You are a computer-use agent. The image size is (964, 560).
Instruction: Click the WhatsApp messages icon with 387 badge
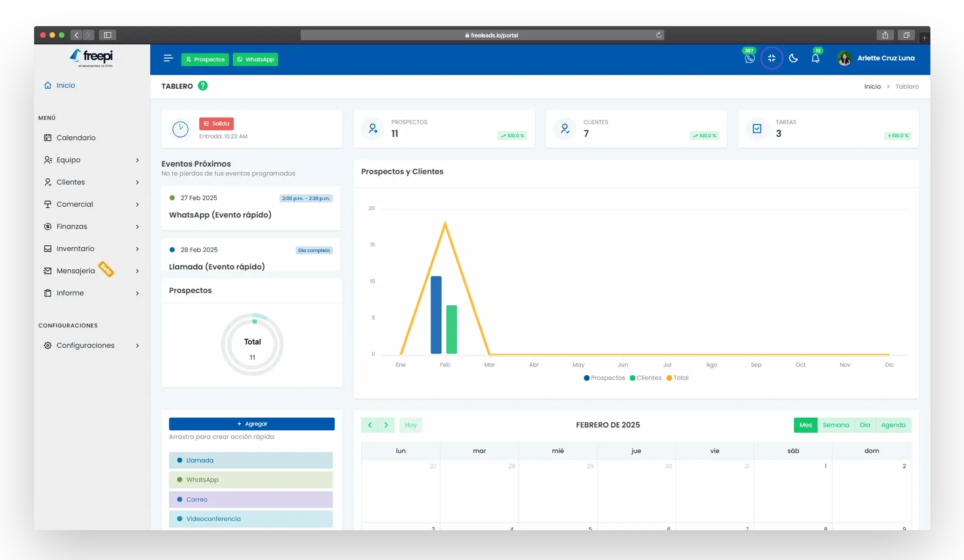click(x=749, y=59)
